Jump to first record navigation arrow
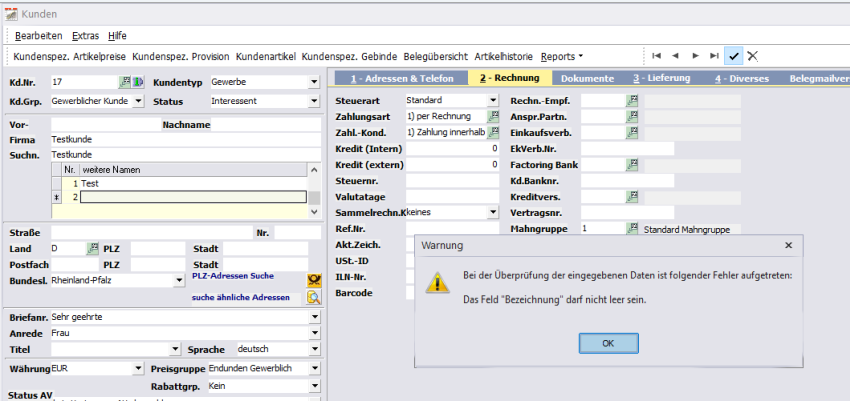Image resolution: width=850 pixels, height=401 pixels. pos(657,56)
